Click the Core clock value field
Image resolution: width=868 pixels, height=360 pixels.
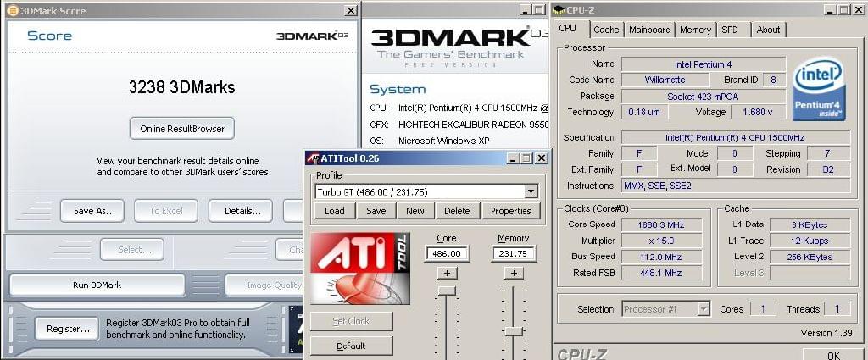tap(447, 253)
